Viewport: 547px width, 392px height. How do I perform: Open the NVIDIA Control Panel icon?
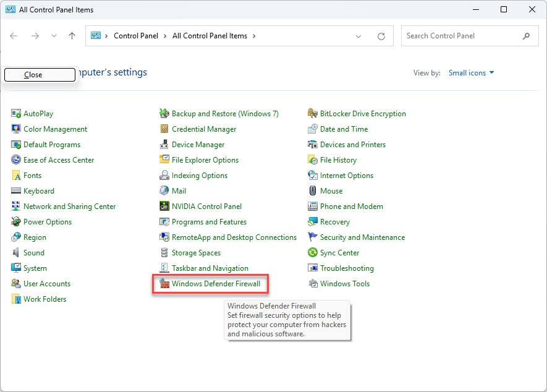pyautogui.click(x=164, y=207)
